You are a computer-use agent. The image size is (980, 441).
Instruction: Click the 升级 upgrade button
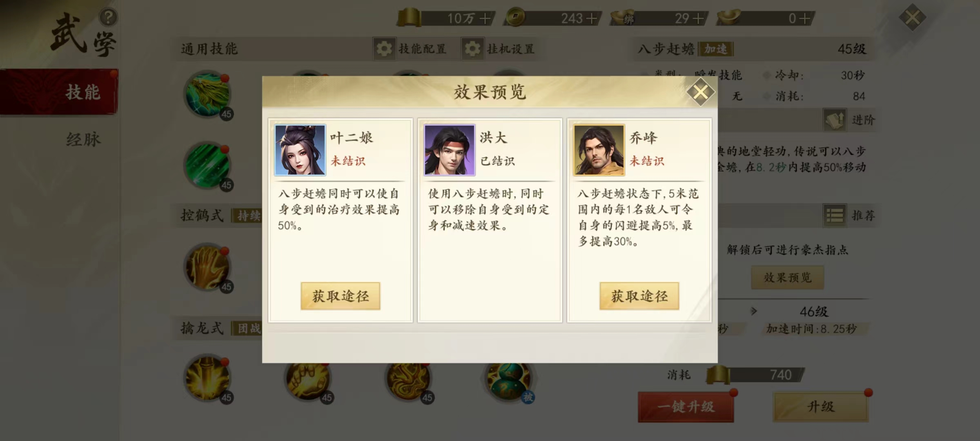[x=821, y=407]
